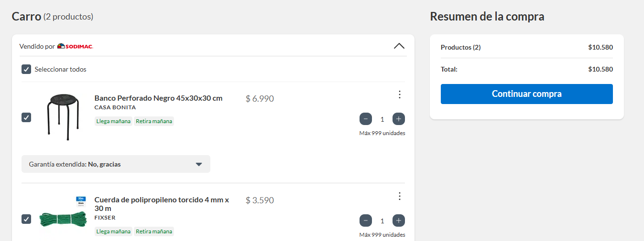Click the Banco Perforado quantity field

click(x=382, y=119)
